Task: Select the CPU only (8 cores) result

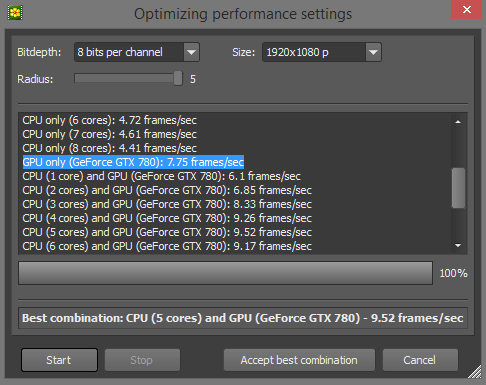Action: [x=110, y=148]
